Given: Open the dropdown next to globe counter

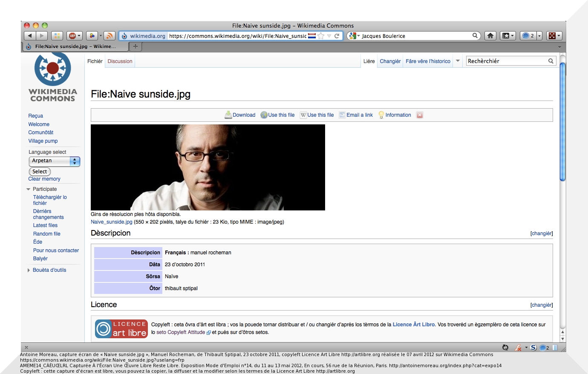Looking at the screenshot, I should (539, 36).
